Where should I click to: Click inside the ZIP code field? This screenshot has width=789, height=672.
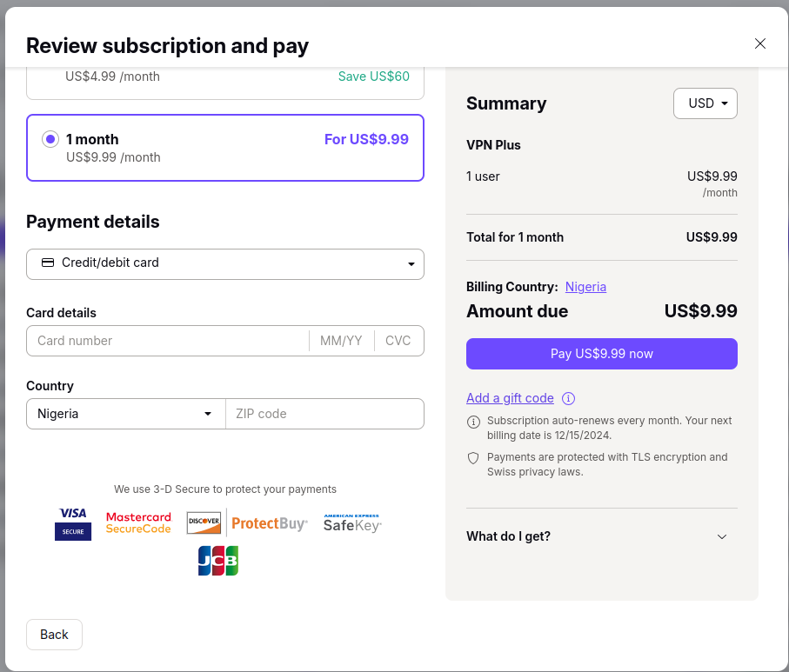pyautogui.click(x=324, y=413)
